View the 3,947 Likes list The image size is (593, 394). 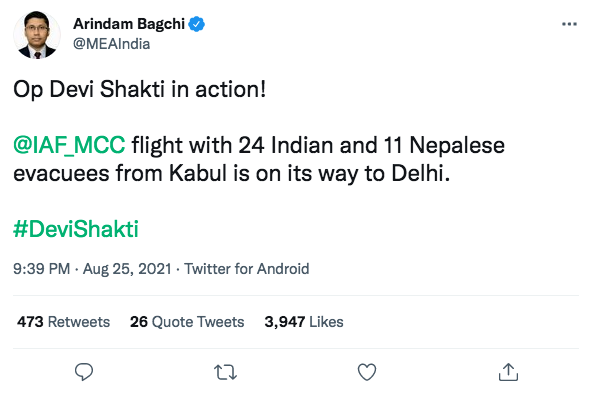pyautogui.click(x=304, y=322)
